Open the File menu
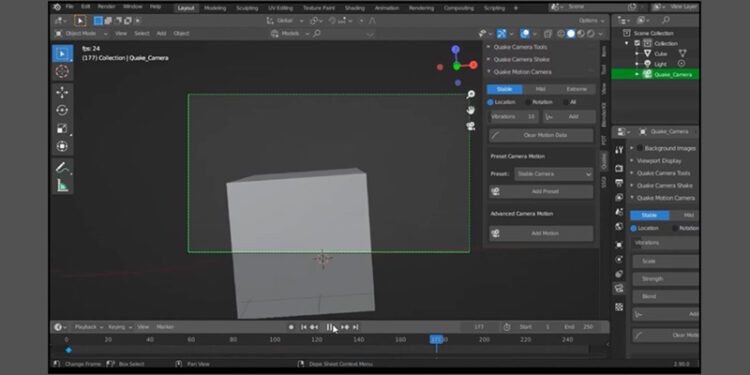Viewport: 750px width, 375px height. click(x=70, y=7)
